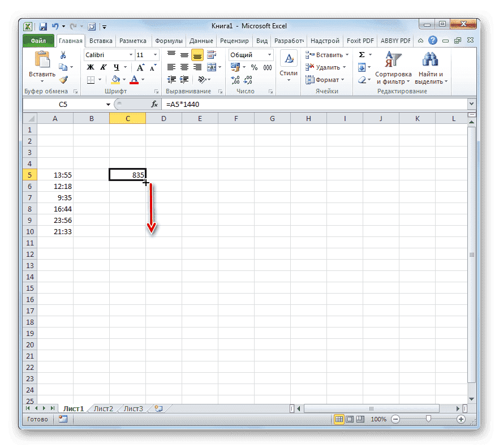Apply bold formatting with the Ж icon
This screenshot has width=499, height=448.
[x=90, y=67]
